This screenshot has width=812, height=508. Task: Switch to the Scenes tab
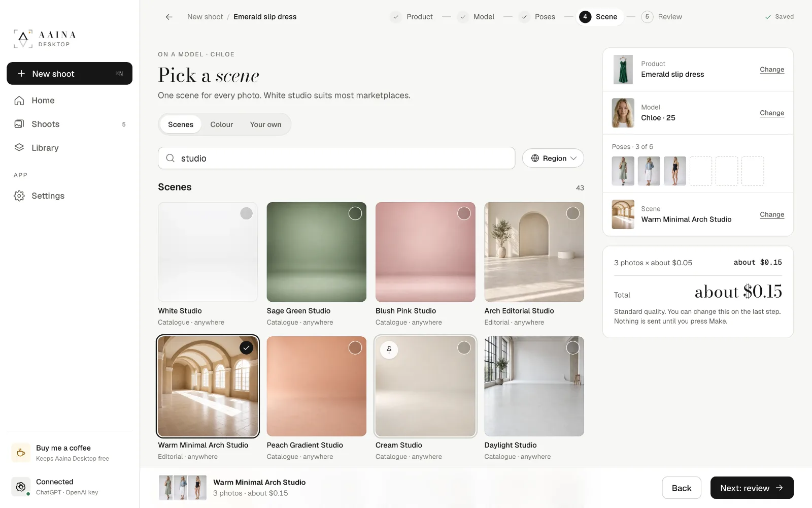(181, 124)
